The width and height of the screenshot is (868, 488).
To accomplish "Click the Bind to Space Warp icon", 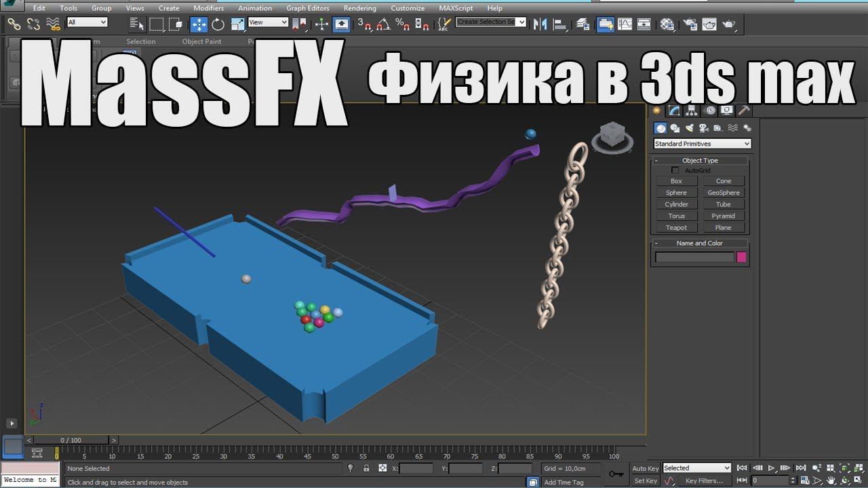I will [53, 24].
